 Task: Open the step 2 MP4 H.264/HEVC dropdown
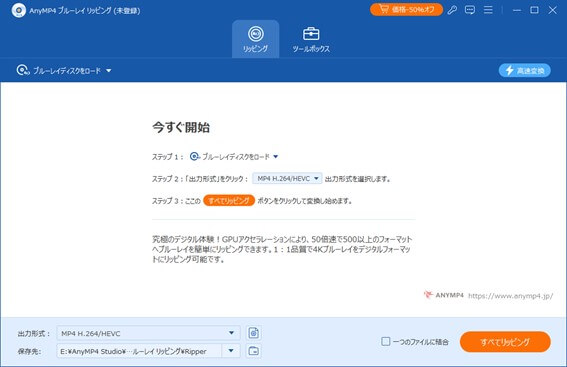coord(287,179)
